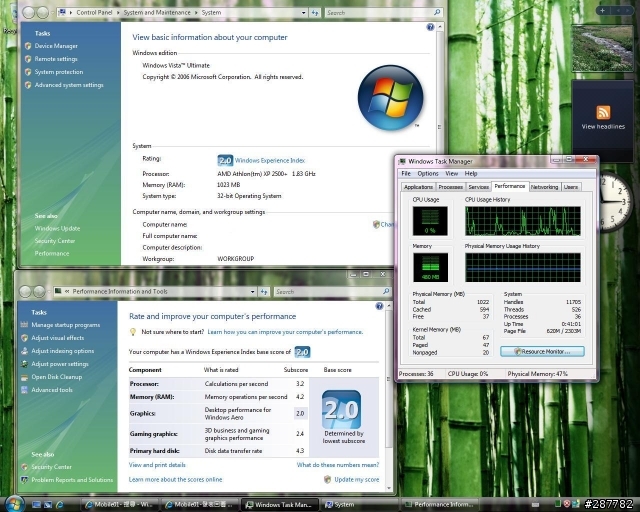Image resolution: width=640 pixels, height=512 pixels.
Task: Click the help icon in System window
Action: pyautogui.click(x=430, y=27)
